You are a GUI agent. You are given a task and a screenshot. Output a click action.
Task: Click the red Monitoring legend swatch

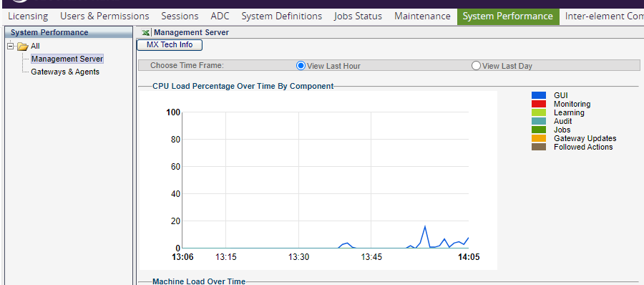tap(539, 104)
